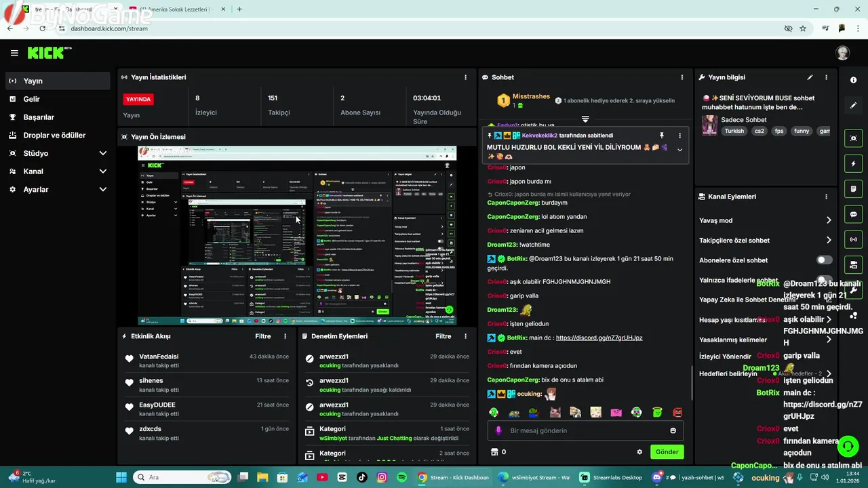Collapse the chat leaderboard handle

(x=585, y=119)
